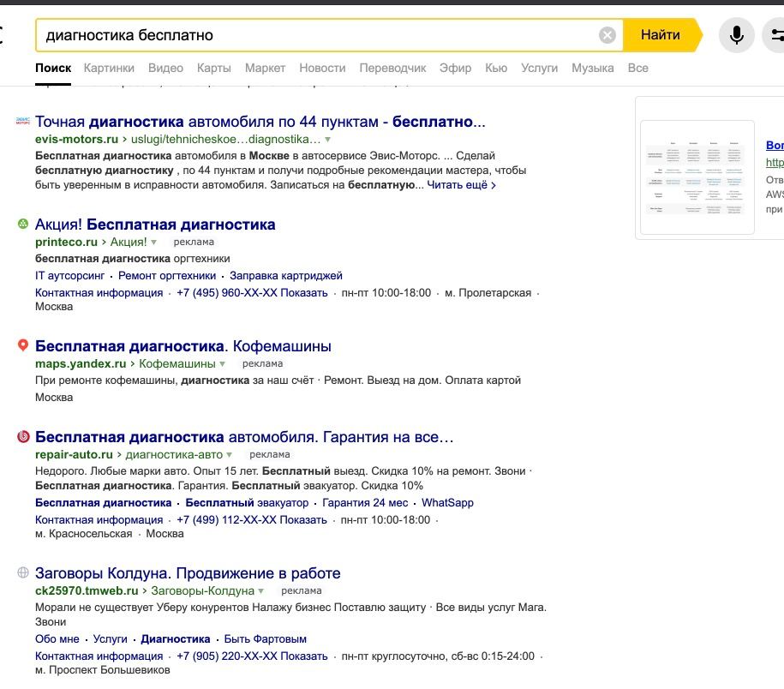Show phone number +7 (499) 112-XX-XX
The height and width of the screenshot is (689, 784).
coord(252,520)
